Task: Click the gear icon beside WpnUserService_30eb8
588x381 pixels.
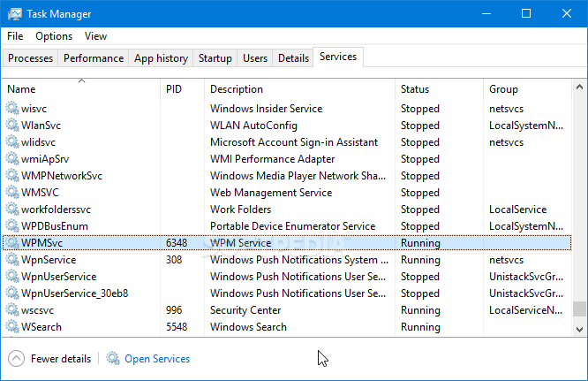Action: coord(12,293)
